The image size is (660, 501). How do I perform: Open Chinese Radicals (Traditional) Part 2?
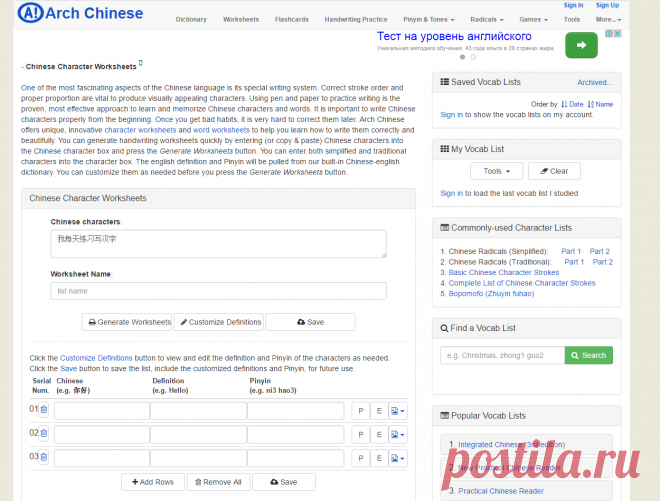603,262
